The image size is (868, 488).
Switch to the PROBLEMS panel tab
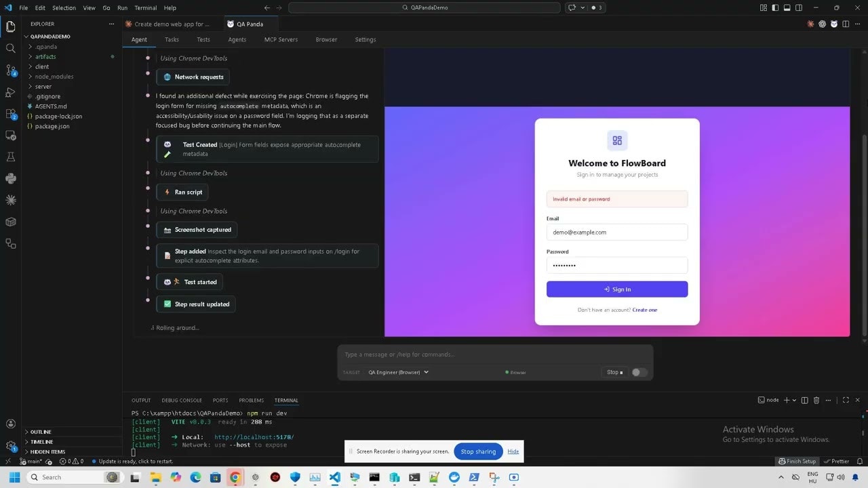[x=252, y=400]
